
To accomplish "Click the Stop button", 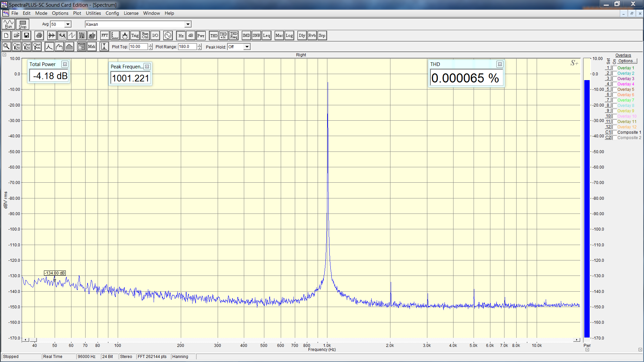I will (22, 24).
